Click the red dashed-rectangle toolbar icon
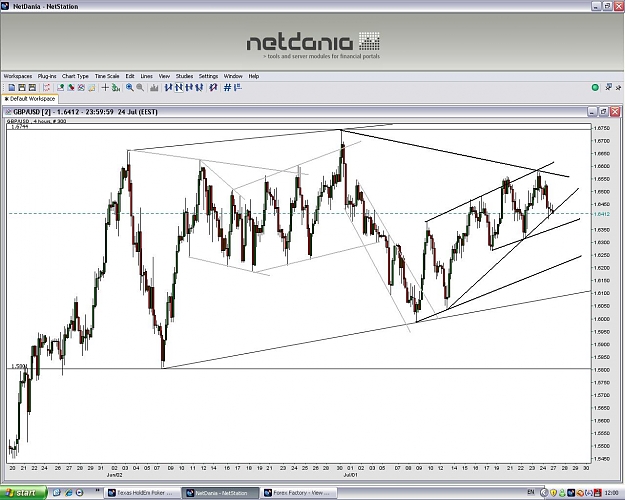Image resolution: width=625 pixels, height=500 pixels. point(46,87)
